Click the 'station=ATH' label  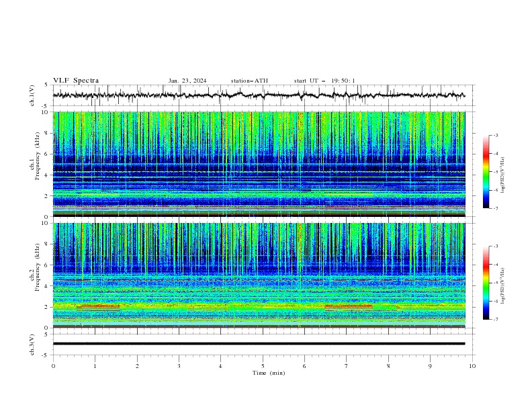pos(249,81)
